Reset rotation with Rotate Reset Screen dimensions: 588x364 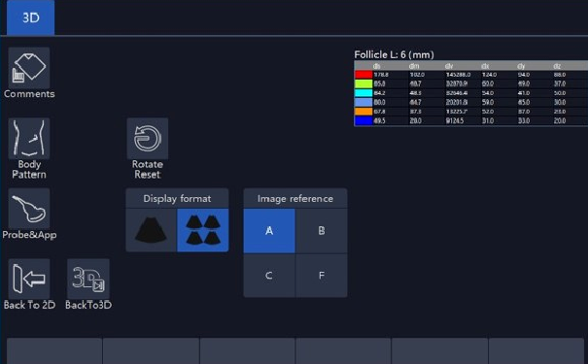[148, 139]
